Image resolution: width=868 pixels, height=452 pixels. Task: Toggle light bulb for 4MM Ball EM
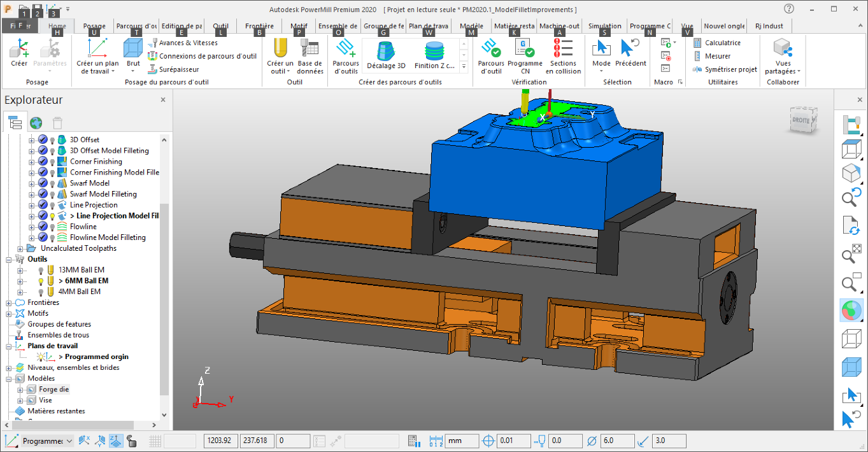(41, 292)
